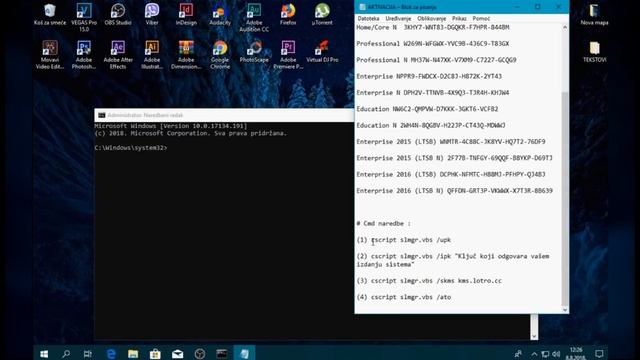This screenshot has width=640, height=360.
Task: Click the 'cscript slmgr.vbs /ato' line
Action: [x=411, y=297]
